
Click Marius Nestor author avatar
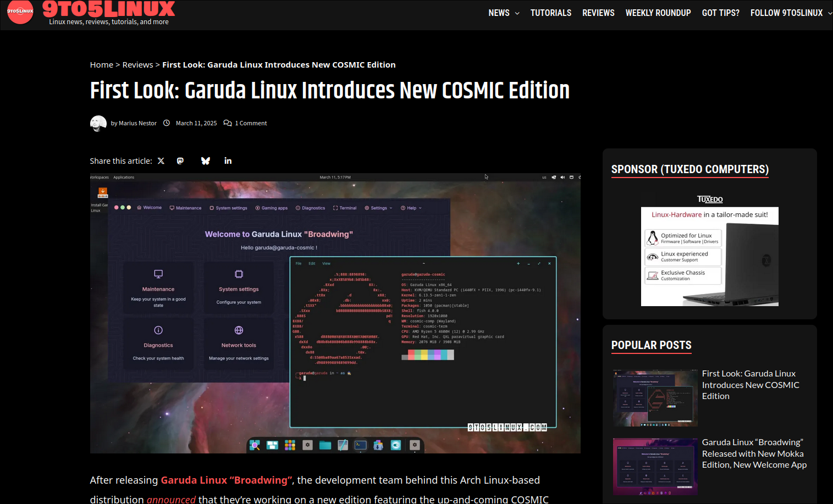click(98, 123)
